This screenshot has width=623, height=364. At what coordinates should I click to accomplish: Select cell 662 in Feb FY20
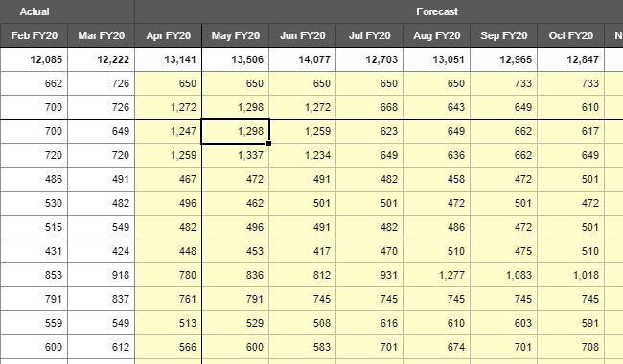tap(34, 83)
